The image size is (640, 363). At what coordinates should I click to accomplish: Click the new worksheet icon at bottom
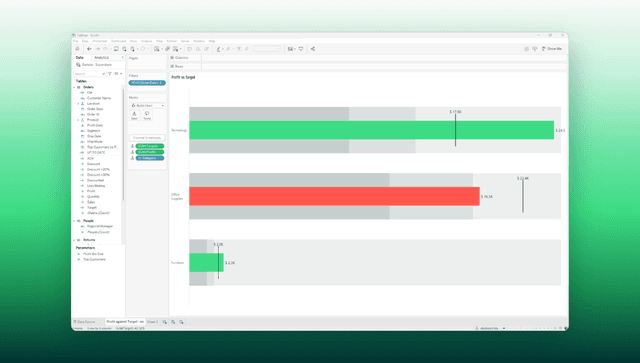point(165,322)
